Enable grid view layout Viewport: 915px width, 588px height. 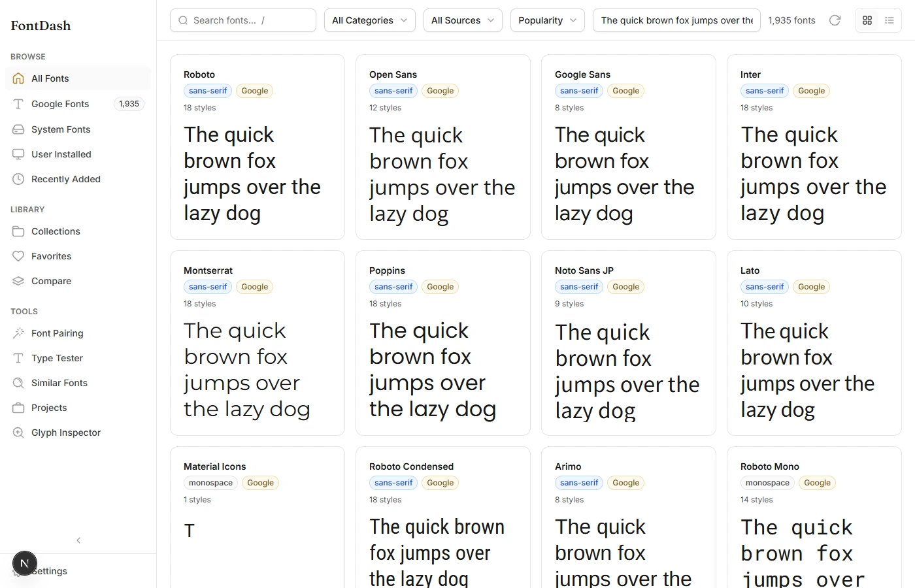(x=867, y=20)
